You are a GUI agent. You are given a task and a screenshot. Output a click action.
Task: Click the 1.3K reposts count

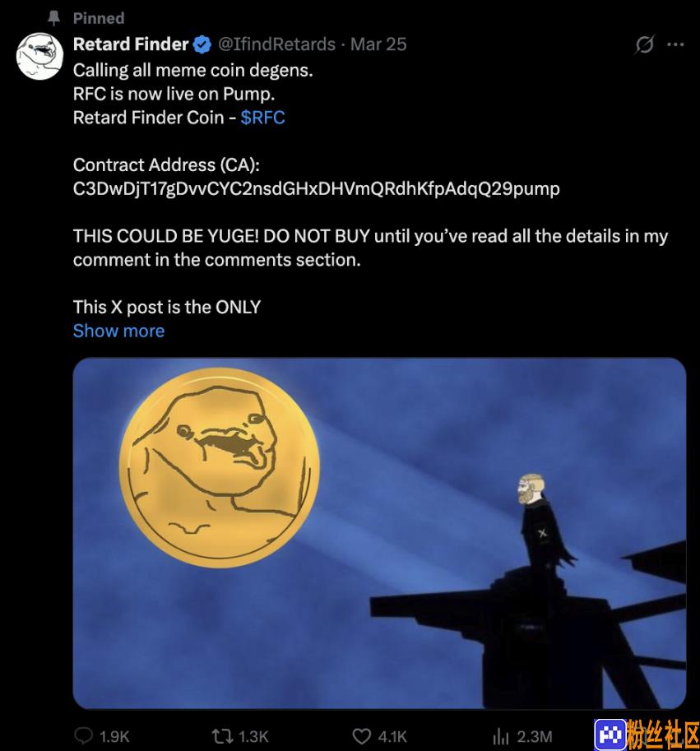253,736
